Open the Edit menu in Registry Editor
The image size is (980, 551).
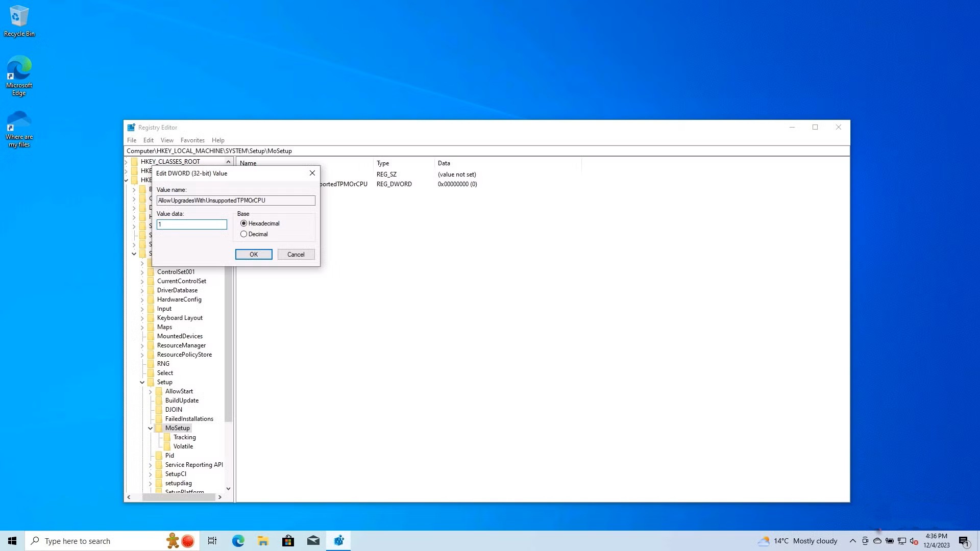point(149,140)
